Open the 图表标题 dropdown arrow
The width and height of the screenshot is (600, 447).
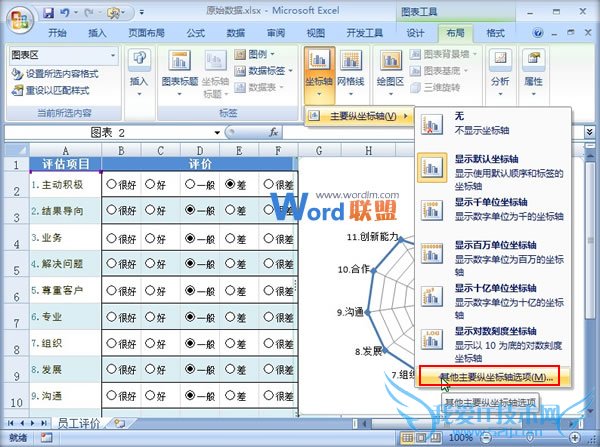179,94
